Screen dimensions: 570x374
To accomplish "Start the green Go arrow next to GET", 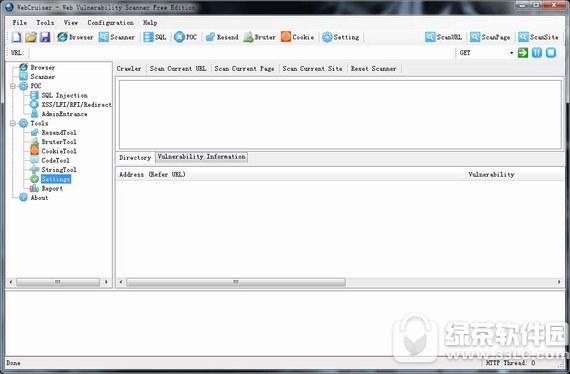I will click(523, 53).
